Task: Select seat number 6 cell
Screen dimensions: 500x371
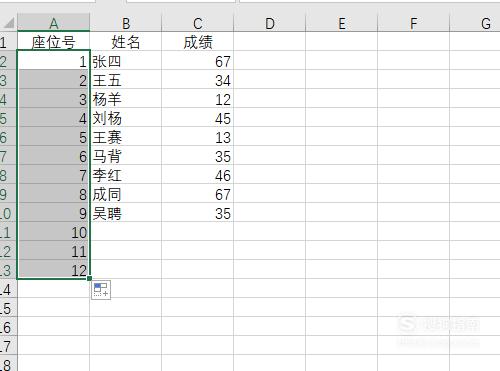Action: pyautogui.click(x=53, y=155)
